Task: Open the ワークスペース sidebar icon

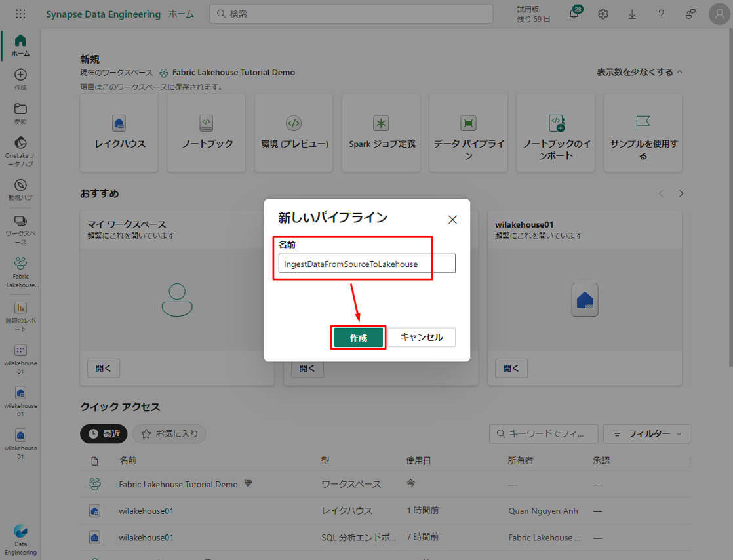Action: [x=20, y=222]
